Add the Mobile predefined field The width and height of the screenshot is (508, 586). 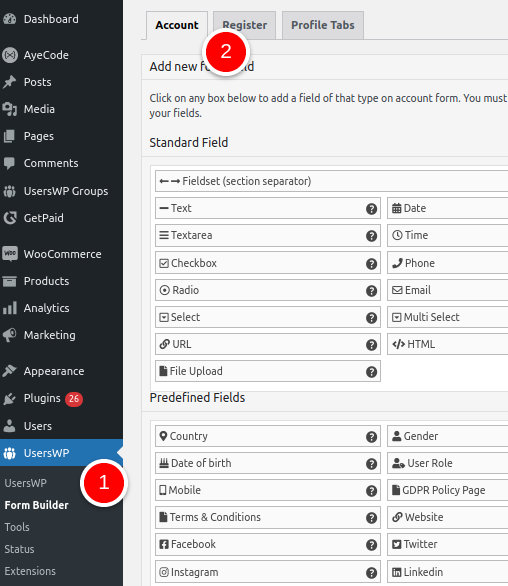point(268,490)
